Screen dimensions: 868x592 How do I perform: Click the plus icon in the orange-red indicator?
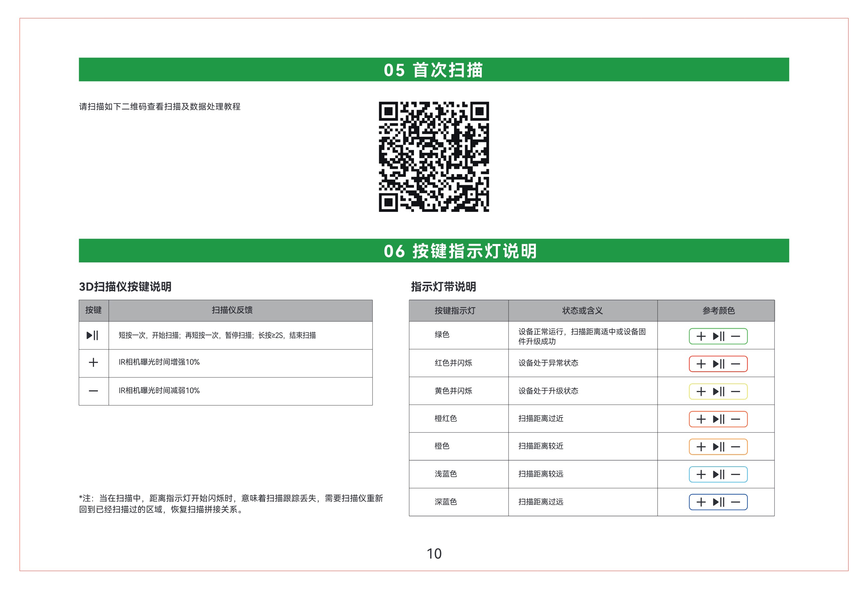tap(701, 419)
